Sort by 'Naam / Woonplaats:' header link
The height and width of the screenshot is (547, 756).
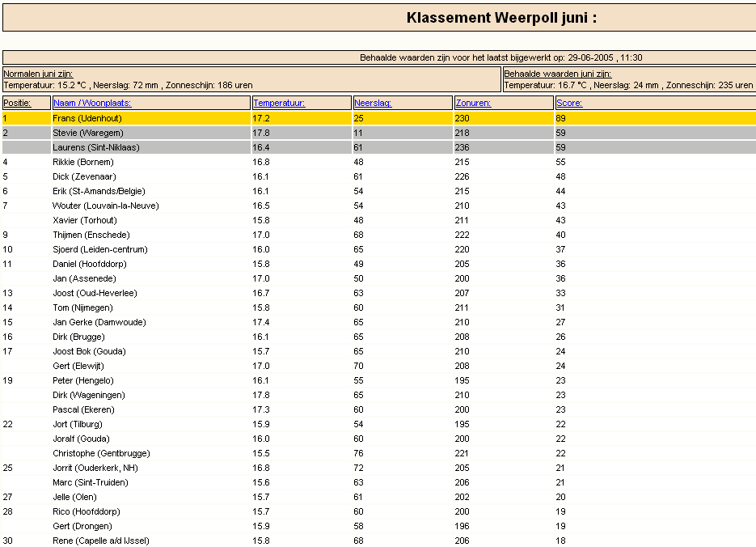[91, 103]
